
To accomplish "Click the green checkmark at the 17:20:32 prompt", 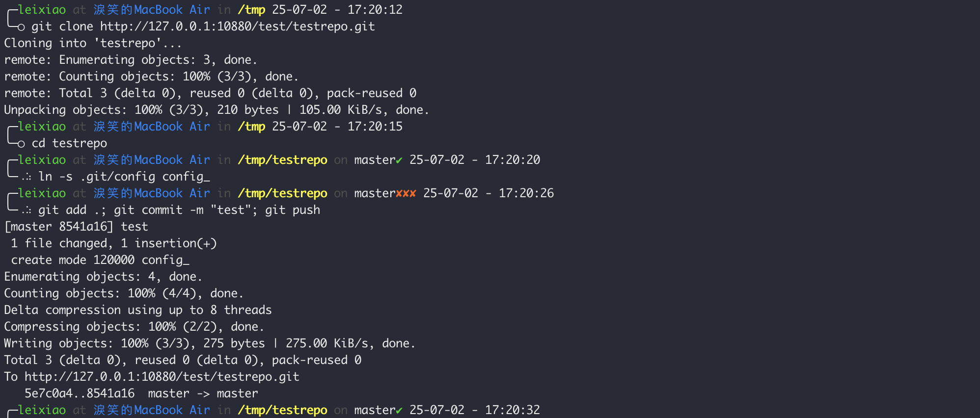I will pyautogui.click(x=399, y=411).
